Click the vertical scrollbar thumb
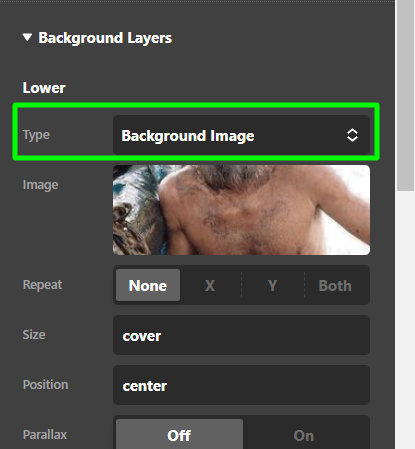This screenshot has height=449, width=415. 405,96
